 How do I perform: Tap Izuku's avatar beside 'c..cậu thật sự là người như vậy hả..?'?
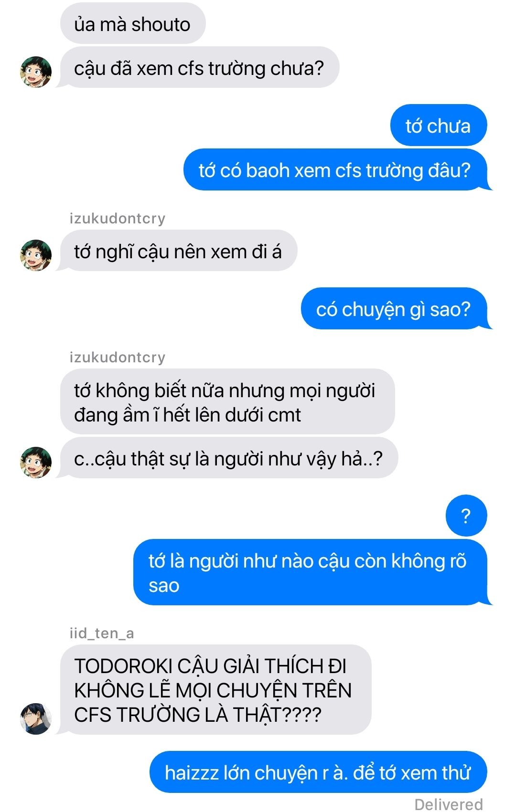[x=36, y=462]
